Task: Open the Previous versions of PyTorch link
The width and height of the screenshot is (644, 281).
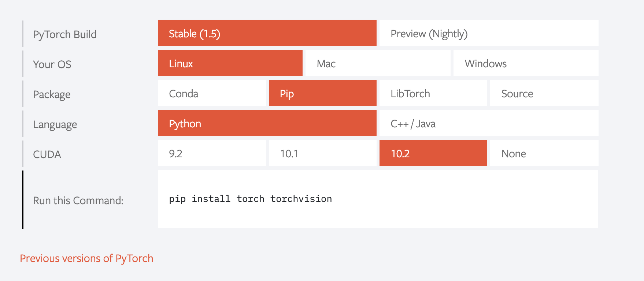Action: click(x=86, y=258)
